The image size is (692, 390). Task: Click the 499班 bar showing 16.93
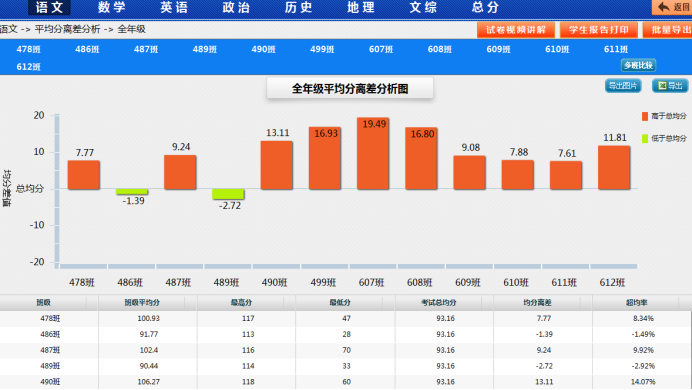(x=325, y=158)
